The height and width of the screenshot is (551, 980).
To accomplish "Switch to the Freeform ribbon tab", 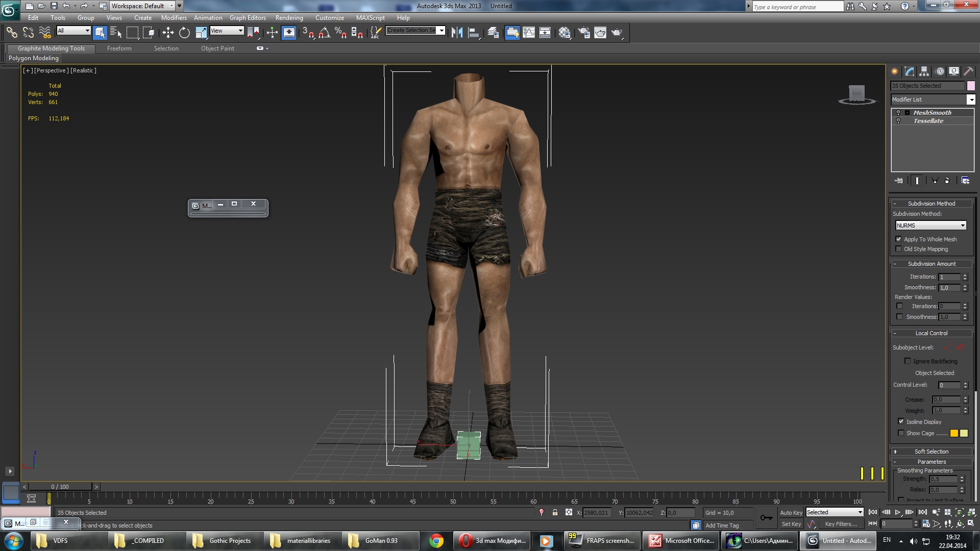I will [x=119, y=48].
